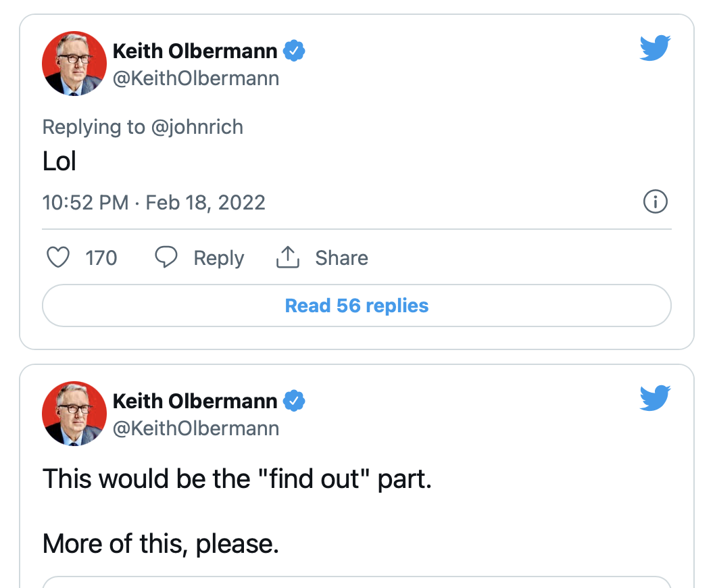
Task: Click the share arrow icon
Action: click(x=287, y=258)
